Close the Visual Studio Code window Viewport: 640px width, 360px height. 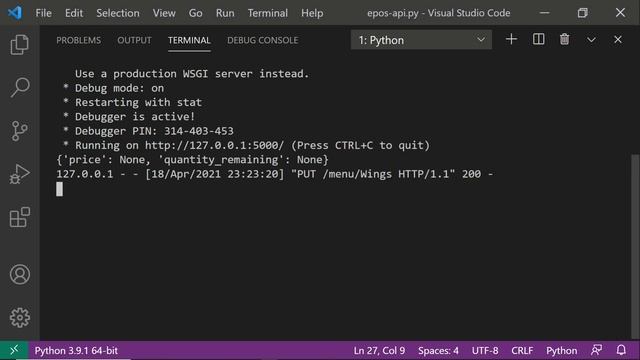tap(620, 13)
